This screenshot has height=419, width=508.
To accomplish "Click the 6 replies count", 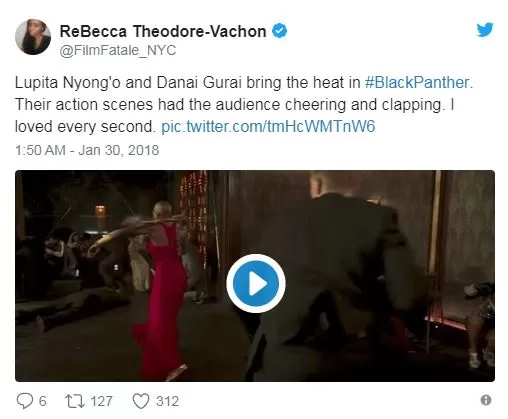I will [x=42, y=401].
